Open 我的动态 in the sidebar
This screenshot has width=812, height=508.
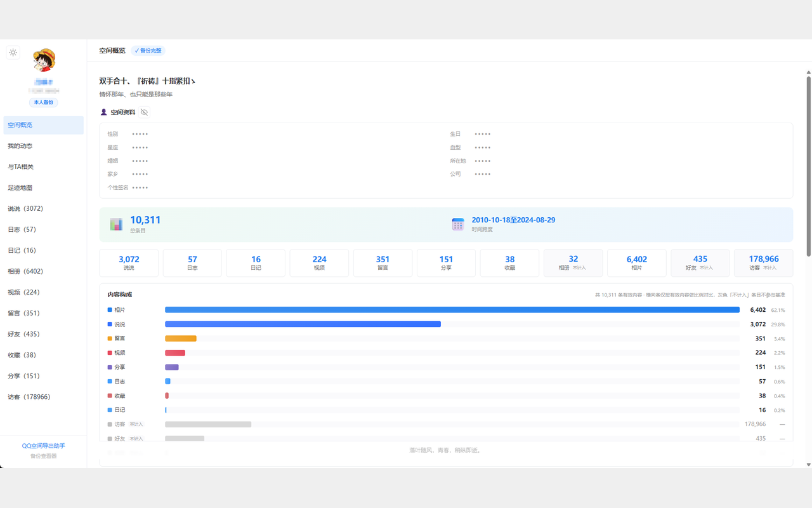click(x=43, y=146)
